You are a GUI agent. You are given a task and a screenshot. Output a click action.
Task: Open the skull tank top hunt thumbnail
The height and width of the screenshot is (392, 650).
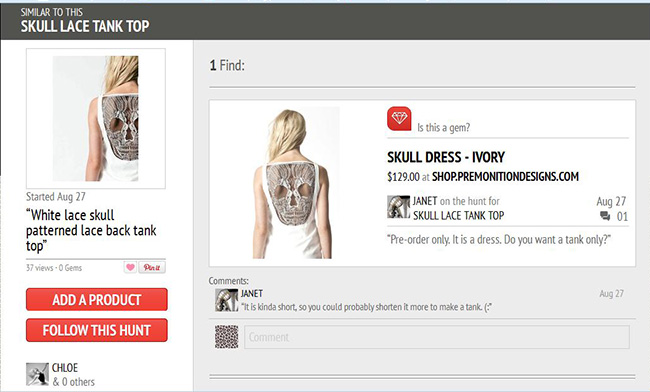(96, 119)
